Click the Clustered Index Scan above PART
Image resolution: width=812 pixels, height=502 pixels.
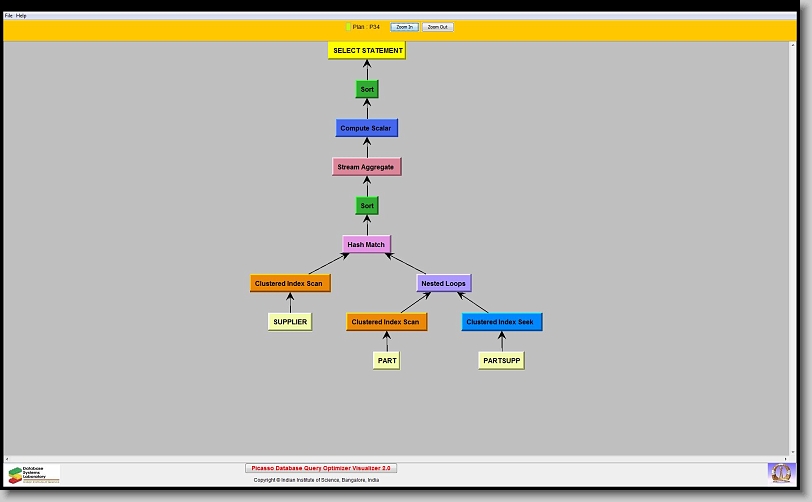tap(386, 322)
